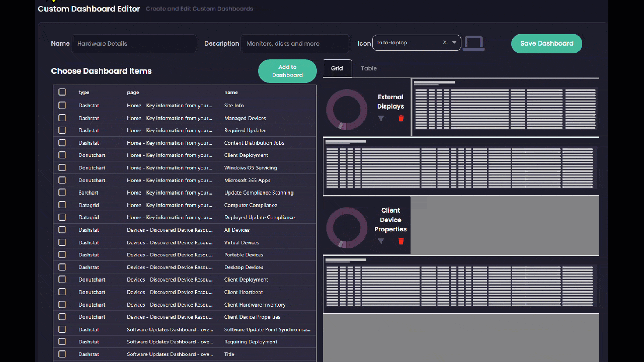
Task: Sort by the type column header
Action: coord(84,93)
